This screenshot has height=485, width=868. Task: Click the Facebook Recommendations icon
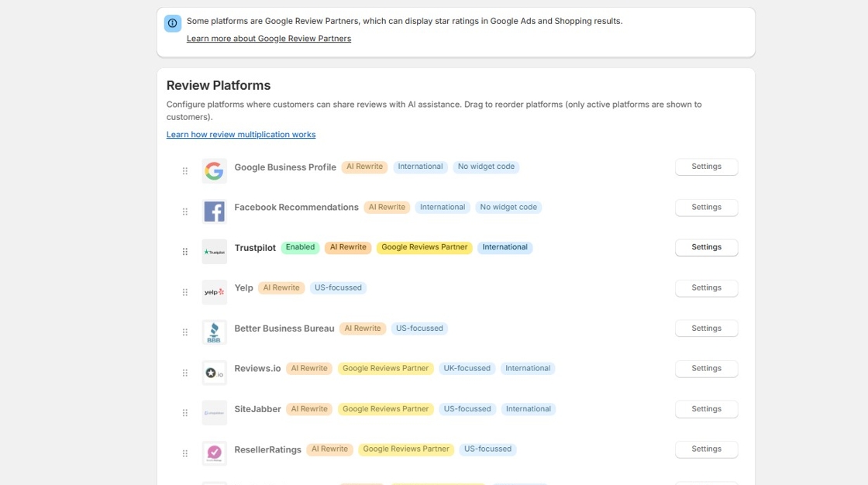pyautogui.click(x=214, y=210)
